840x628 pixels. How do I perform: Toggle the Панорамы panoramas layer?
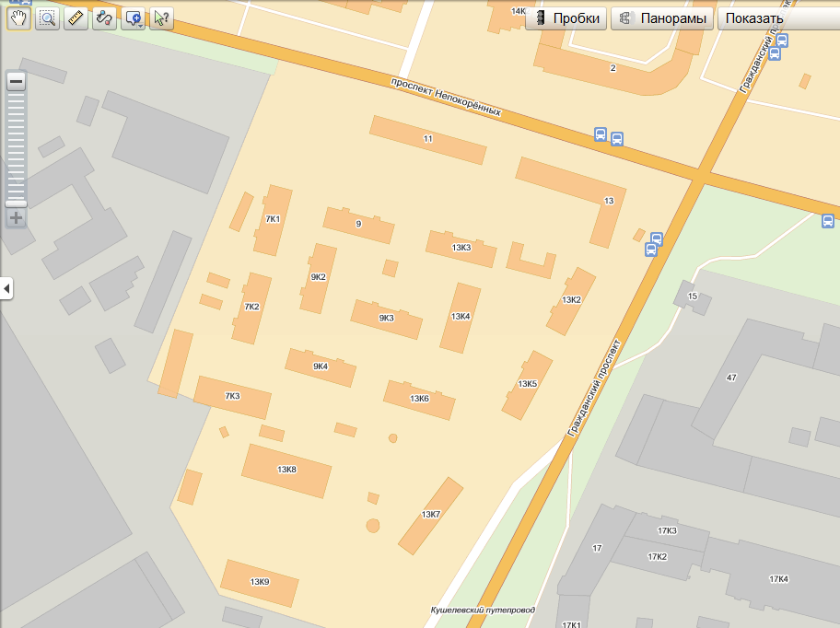pos(663,18)
